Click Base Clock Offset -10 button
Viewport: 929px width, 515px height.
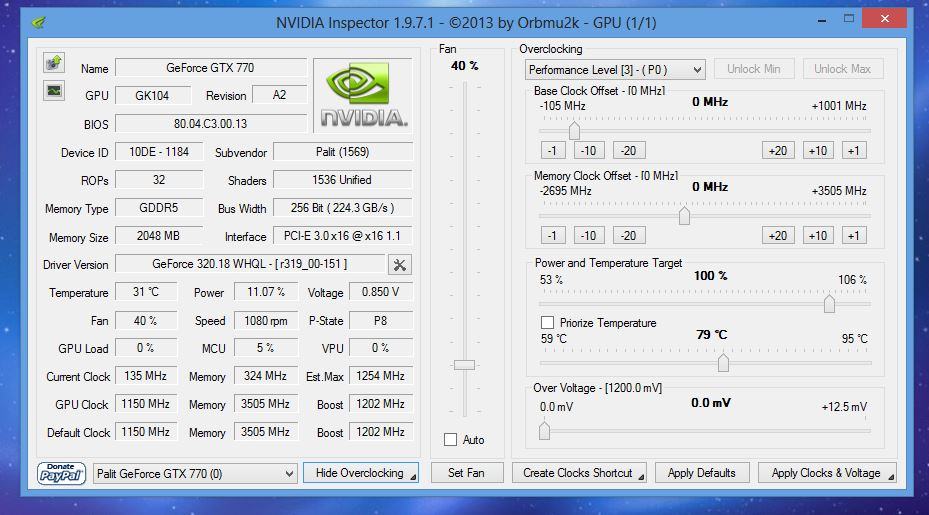point(589,151)
